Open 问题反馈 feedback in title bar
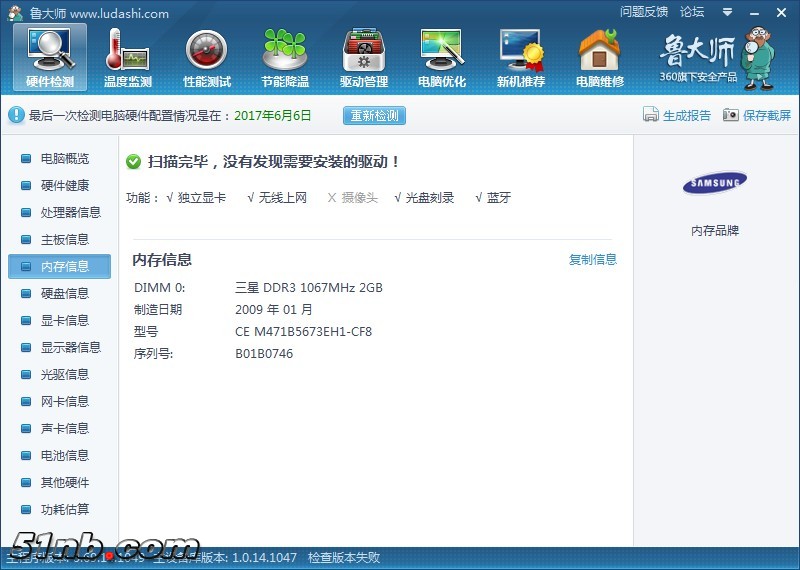Image resolution: width=800 pixels, height=570 pixels. (643, 12)
